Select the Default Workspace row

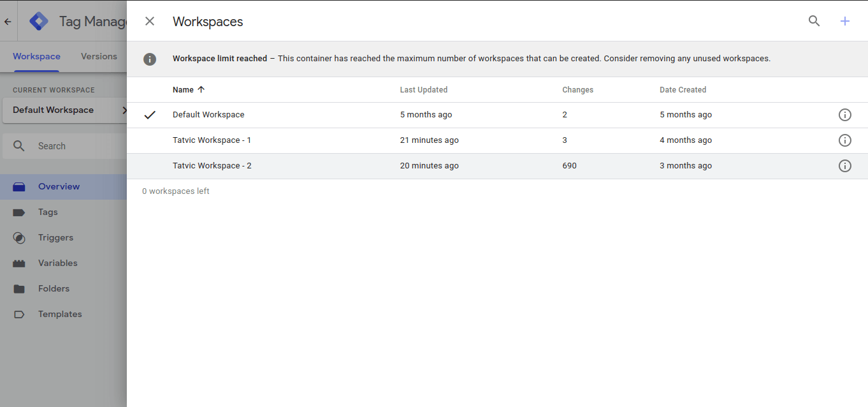(497, 115)
